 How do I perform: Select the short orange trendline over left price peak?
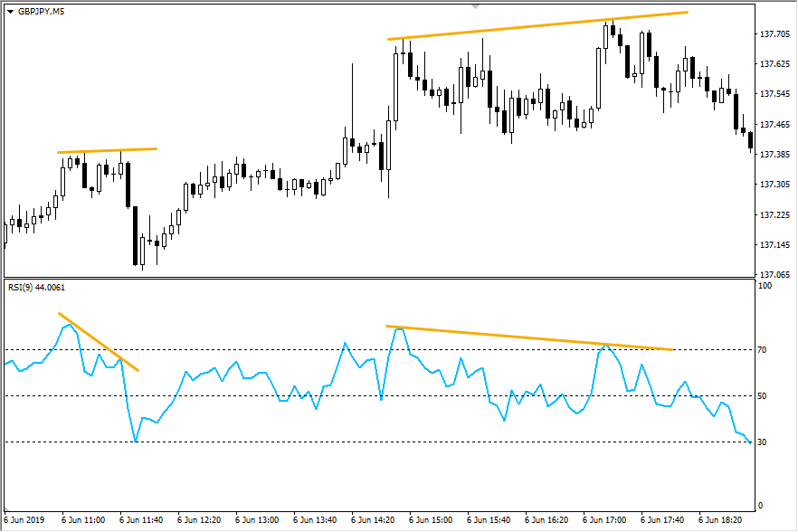coord(107,150)
